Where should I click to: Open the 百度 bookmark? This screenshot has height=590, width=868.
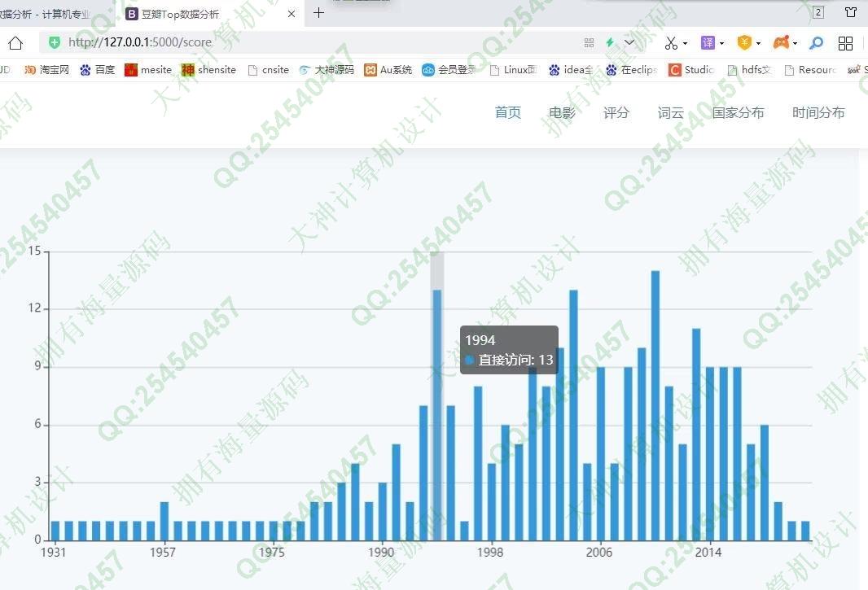click(98, 70)
